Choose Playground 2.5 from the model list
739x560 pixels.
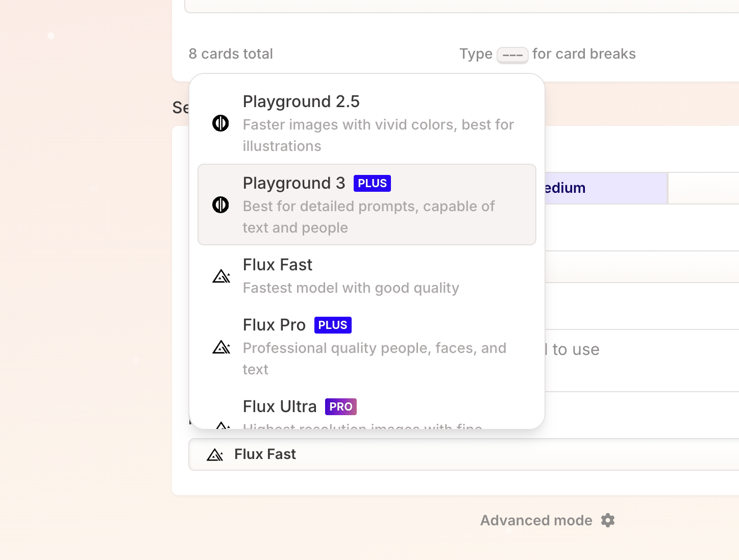pyautogui.click(x=301, y=102)
